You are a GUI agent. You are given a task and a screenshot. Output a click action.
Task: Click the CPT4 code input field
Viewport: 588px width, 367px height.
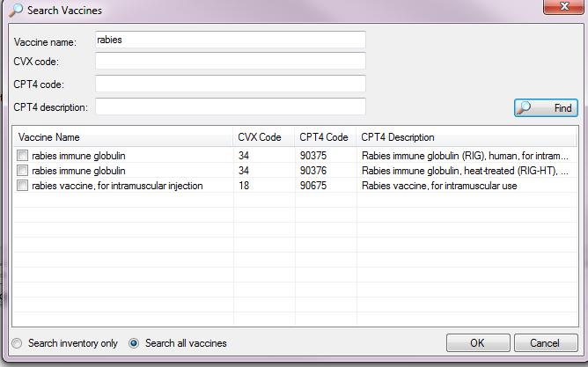point(231,84)
